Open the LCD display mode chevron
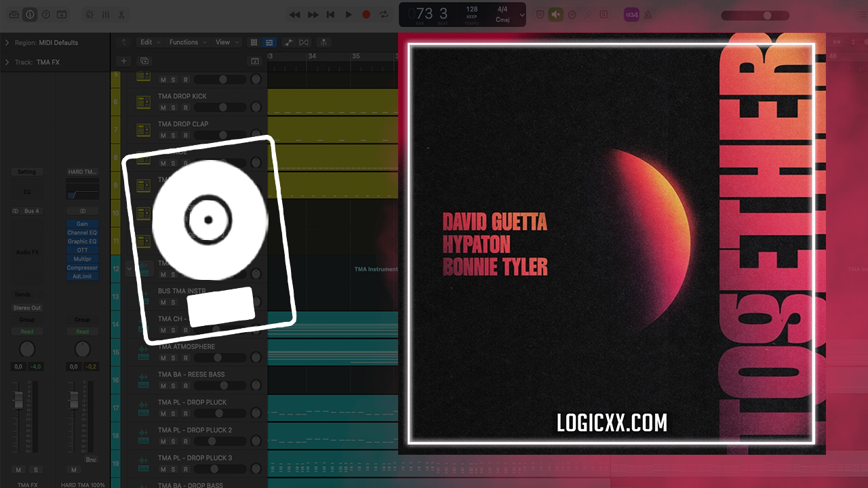The image size is (868, 488). click(x=522, y=15)
